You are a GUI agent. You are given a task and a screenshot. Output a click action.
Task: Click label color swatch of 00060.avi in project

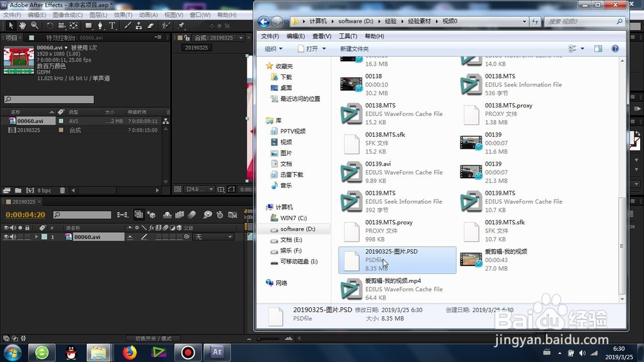click(x=61, y=121)
